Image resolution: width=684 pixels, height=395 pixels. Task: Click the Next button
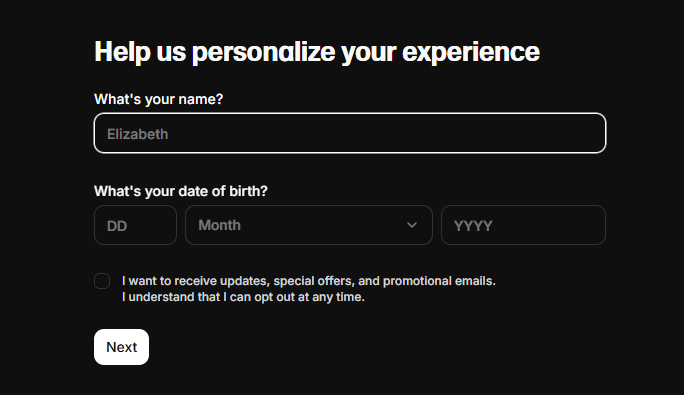121,347
